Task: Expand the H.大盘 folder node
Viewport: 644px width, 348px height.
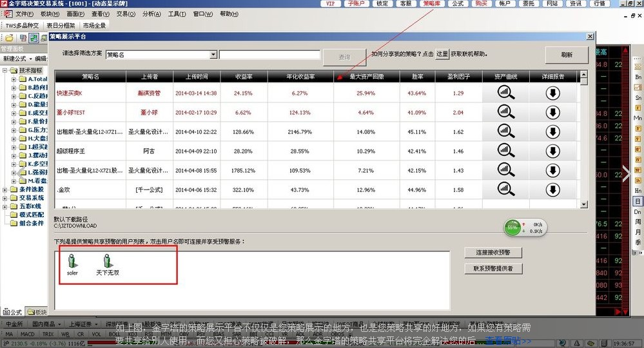Action: 14,139
